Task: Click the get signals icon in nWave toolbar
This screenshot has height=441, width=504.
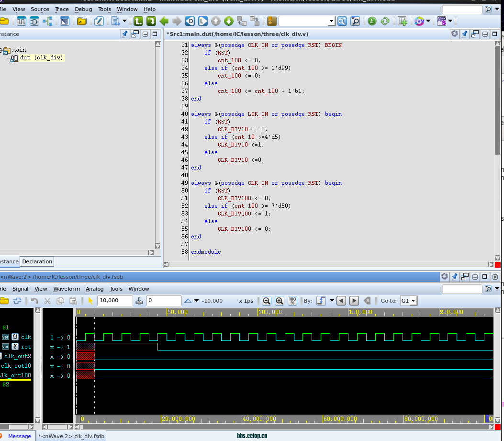Action: 17,301
